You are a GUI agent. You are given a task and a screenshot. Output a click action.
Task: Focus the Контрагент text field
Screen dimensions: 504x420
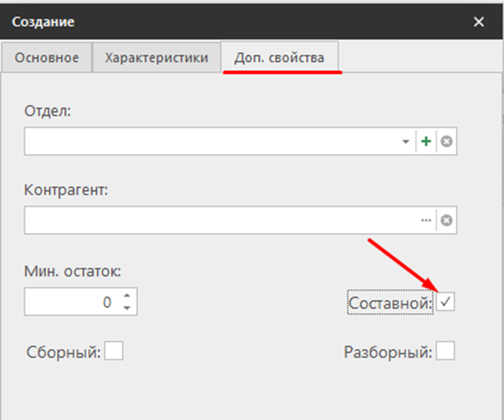click(x=218, y=221)
